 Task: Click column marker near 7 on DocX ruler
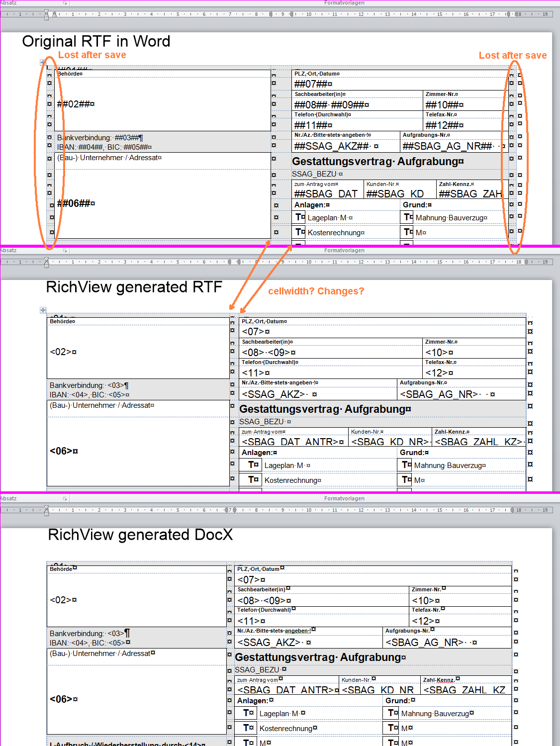(228, 510)
